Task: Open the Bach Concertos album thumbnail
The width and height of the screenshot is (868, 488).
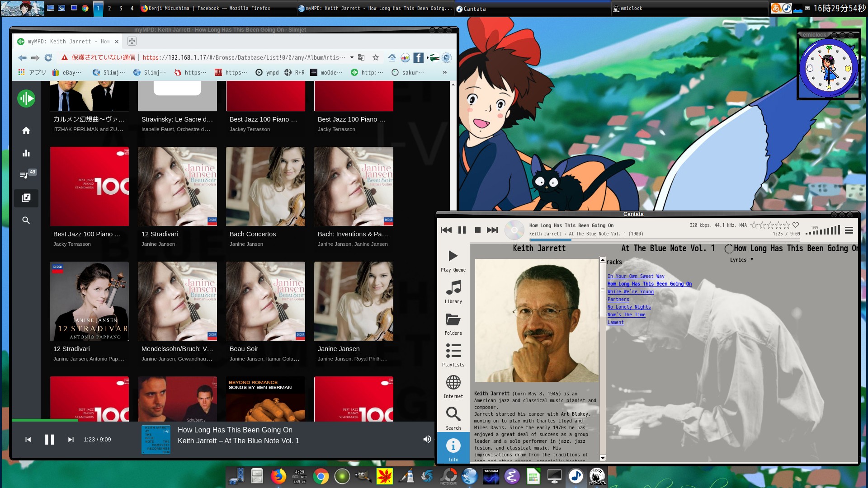Action: [265, 186]
